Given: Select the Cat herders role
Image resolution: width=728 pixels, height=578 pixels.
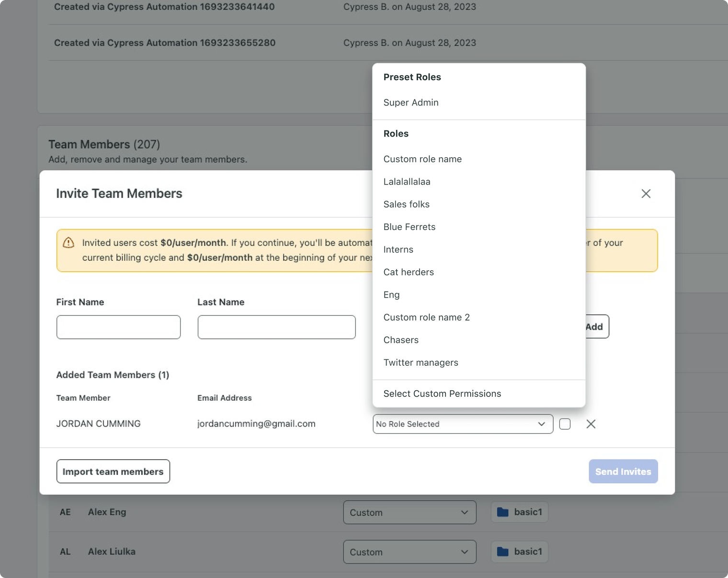Looking at the screenshot, I should 408,272.
